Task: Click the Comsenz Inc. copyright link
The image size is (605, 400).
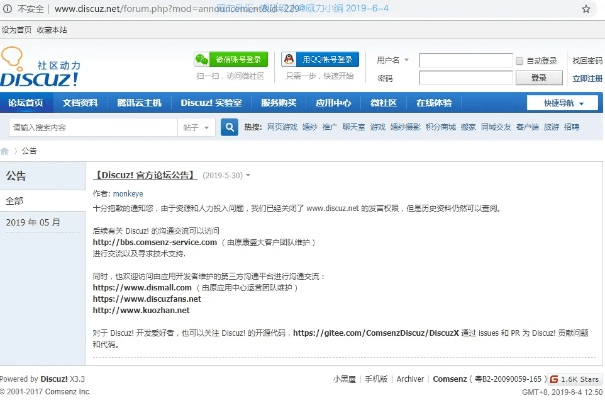Action: 68,392
